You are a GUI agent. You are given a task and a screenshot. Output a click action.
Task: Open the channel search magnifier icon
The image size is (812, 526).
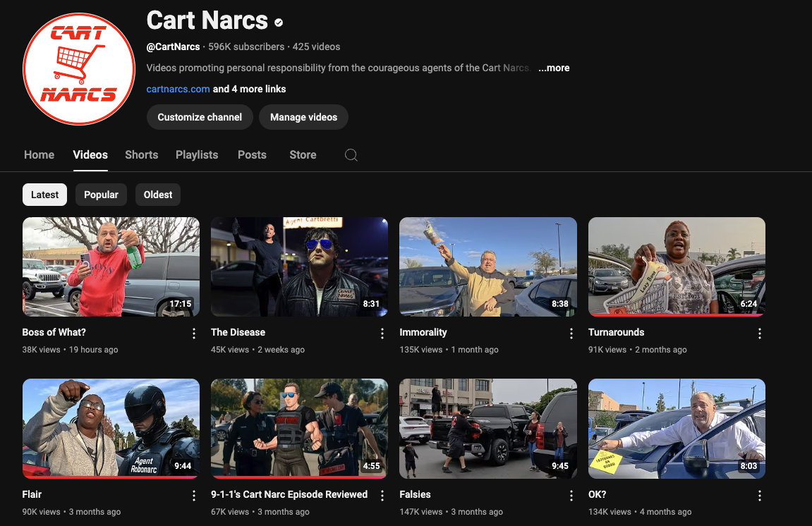point(351,155)
